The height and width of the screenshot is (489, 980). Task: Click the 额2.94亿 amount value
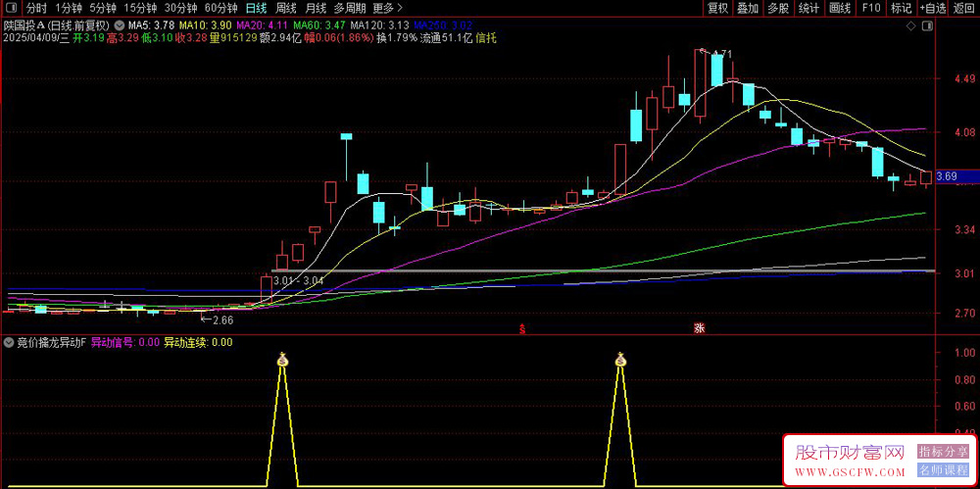pyautogui.click(x=280, y=38)
